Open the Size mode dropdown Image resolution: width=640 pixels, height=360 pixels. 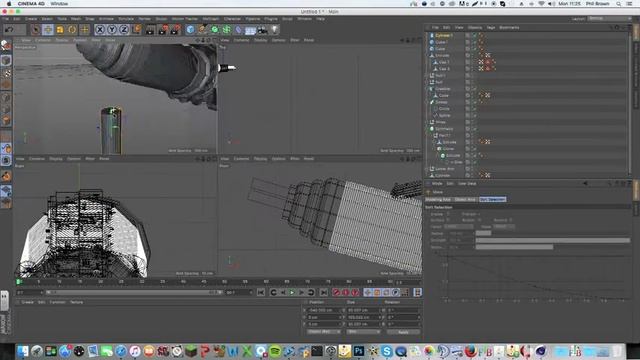coord(363,332)
